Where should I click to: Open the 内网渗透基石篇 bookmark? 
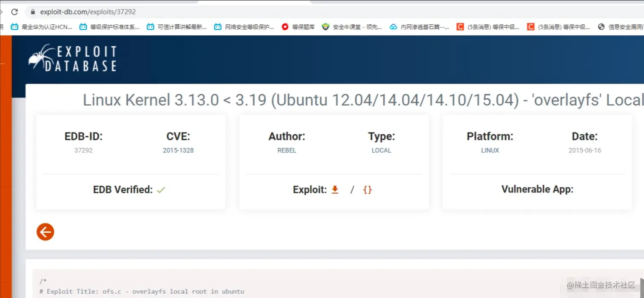(420, 27)
